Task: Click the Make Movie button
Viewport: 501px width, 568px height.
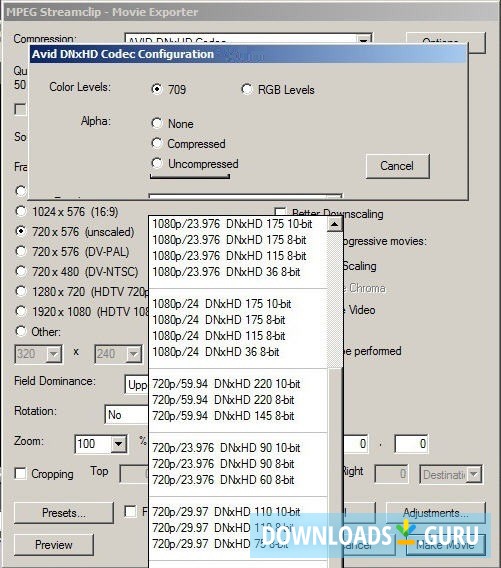Action: [x=446, y=544]
